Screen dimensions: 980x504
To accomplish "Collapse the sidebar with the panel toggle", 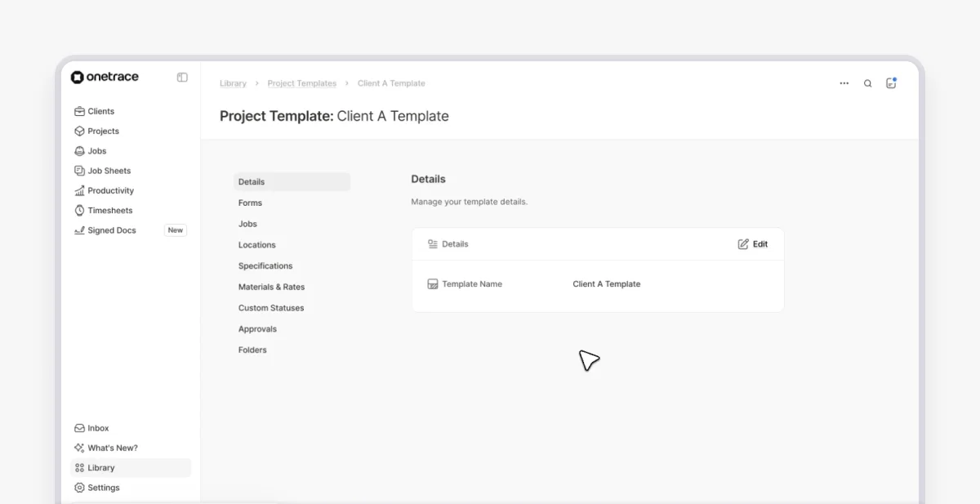I will click(x=181, y=77).
